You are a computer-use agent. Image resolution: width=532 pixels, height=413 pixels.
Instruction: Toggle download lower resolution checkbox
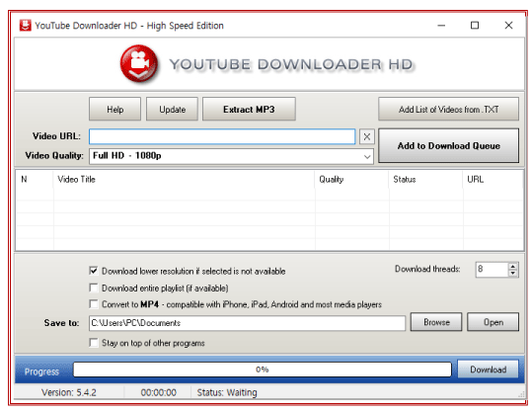coord(94,271)
